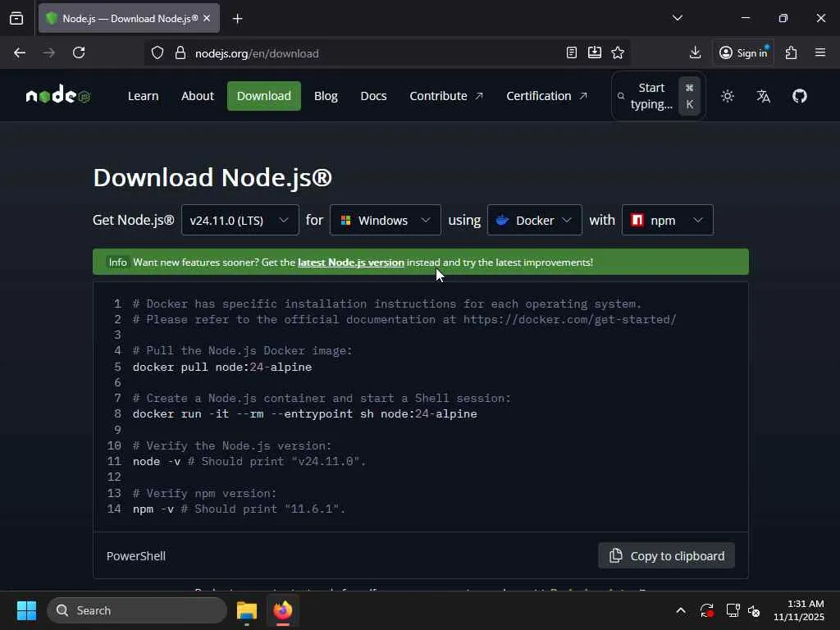
Task: Open a new tab with the plus button
Action: pos(237,19)
